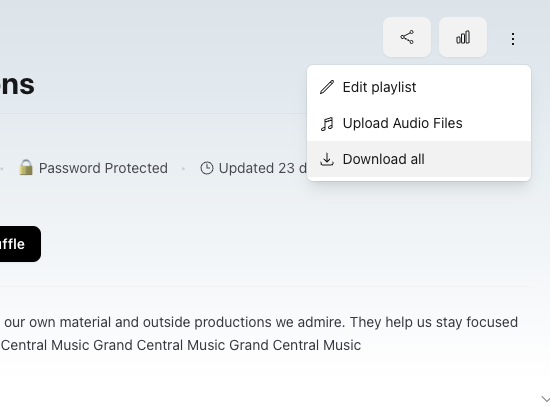Viewport: 550px width, 414px height.
Task: Open the share playlist button
Action: tap(407, 37)
